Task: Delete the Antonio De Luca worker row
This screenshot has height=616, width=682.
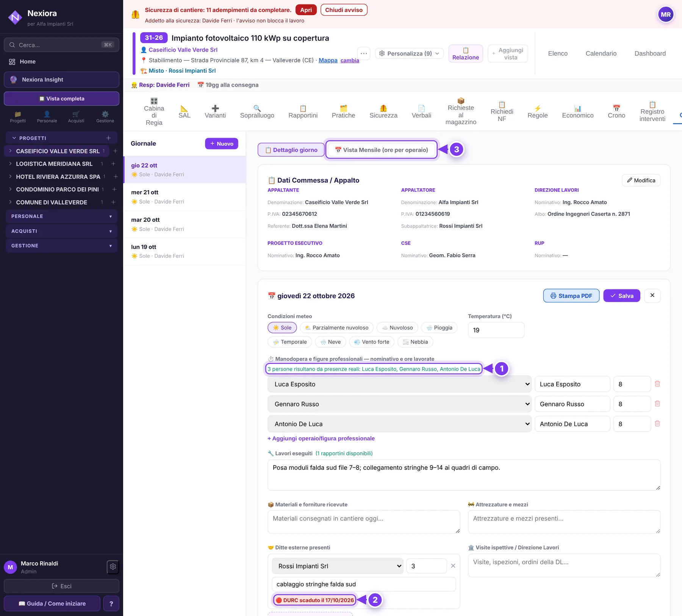Action: click(x=657, y=423)
